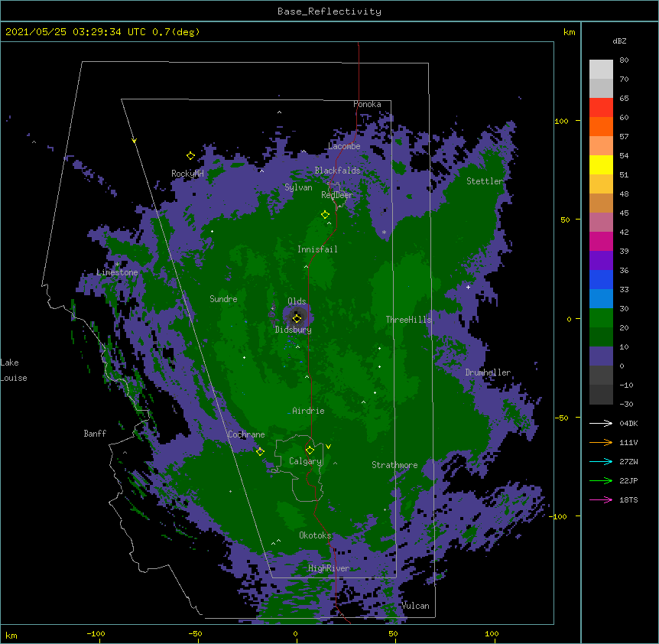Screen dimensions: 659x644
Task: Click the radar site marker at Olds
Action: point(297,318)
